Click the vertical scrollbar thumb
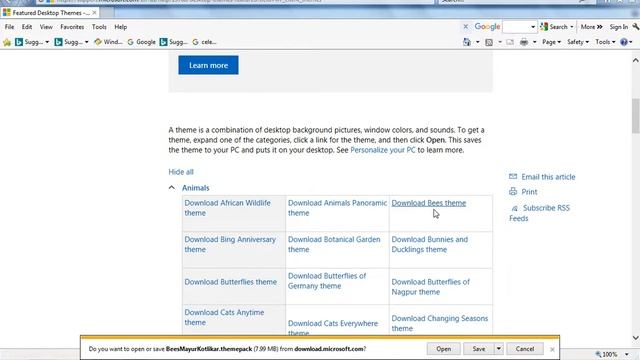 (x=636, y=116)
